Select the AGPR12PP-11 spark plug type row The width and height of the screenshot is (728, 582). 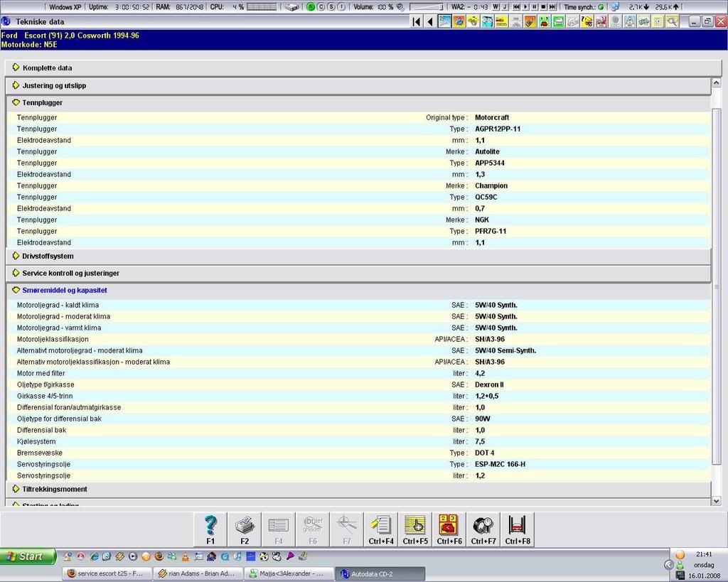(358, 129)
